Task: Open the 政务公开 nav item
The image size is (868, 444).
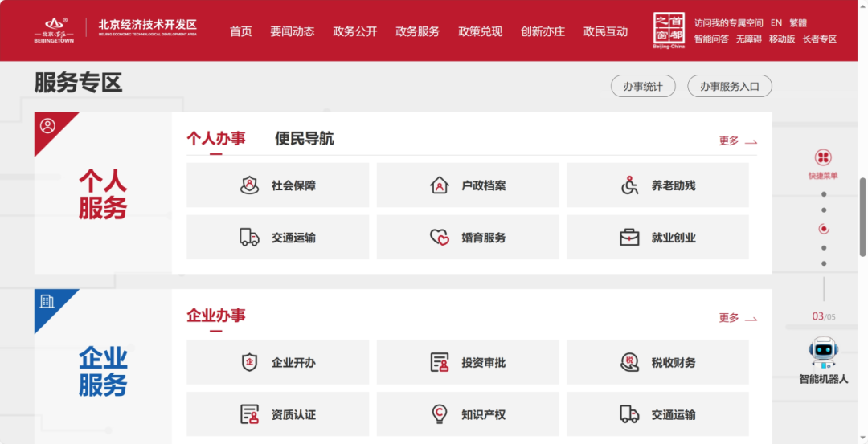Action: tap(355, 31)
